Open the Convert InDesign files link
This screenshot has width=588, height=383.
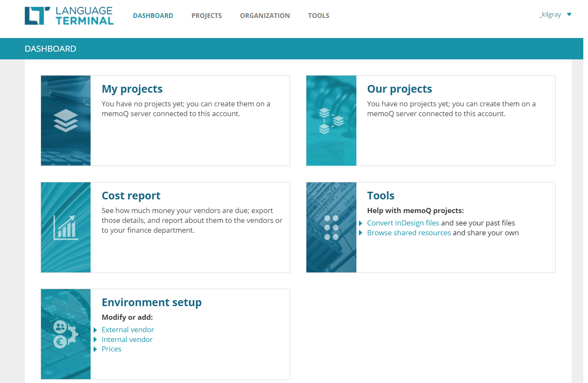click(x=403, y=223)
